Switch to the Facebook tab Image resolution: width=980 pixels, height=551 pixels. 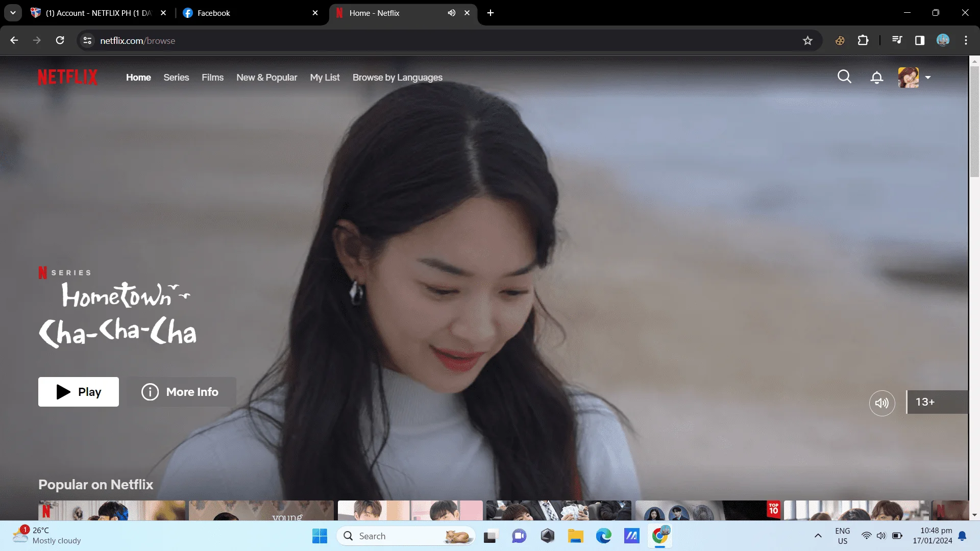(x=245, y=13)
